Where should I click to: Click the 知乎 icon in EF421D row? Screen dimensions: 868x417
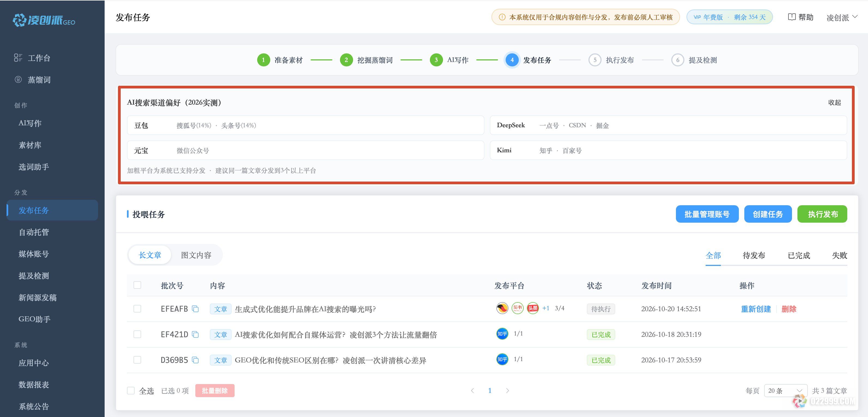(502, 333)
